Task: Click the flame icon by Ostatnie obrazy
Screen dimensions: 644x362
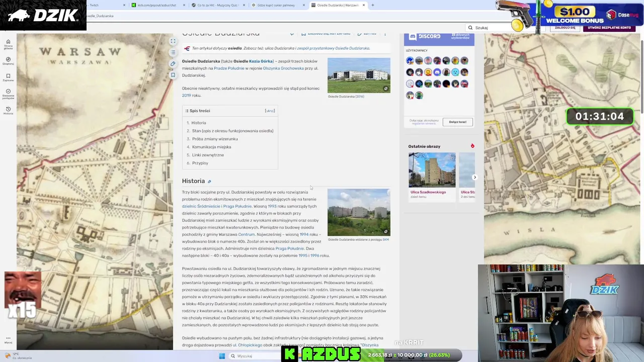Action: tap(472, 146)
